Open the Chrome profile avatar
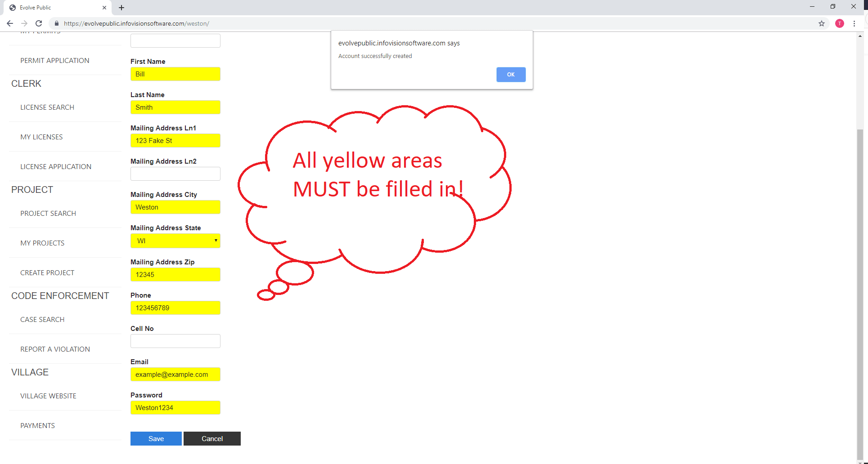This screenshot has height=464, width=868. pyautogui.click(x=840, y=23)
